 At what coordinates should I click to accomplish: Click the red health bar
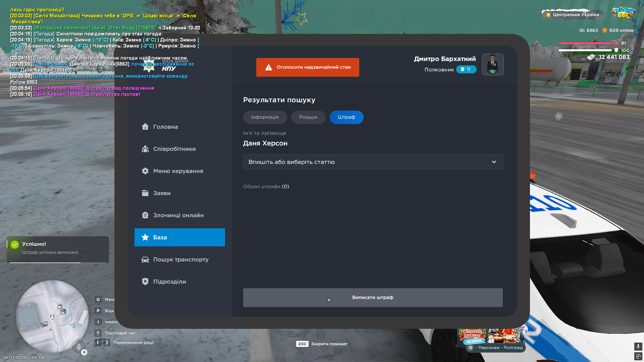(x=585, y=43)
